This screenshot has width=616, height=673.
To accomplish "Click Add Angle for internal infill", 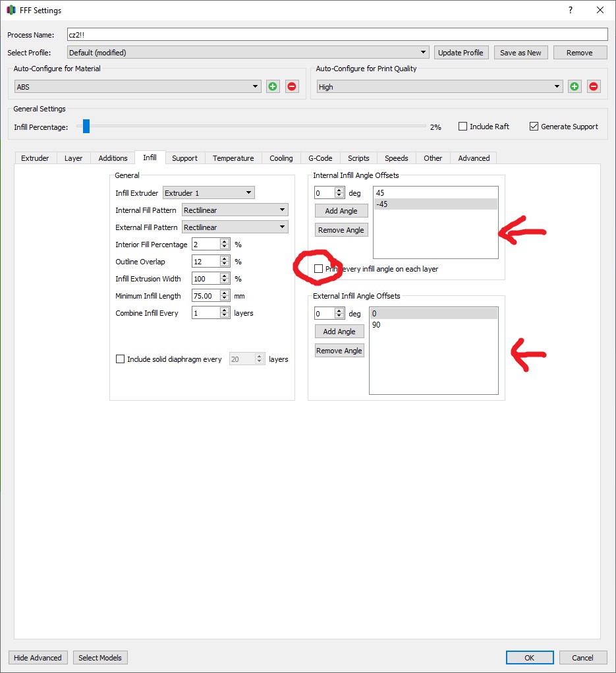I will [341, 211].
